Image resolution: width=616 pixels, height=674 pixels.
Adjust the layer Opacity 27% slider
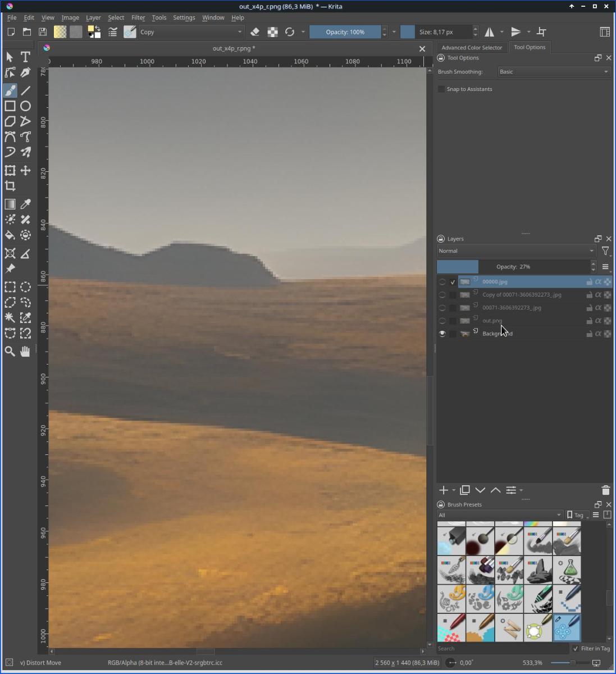pos(513,267)
